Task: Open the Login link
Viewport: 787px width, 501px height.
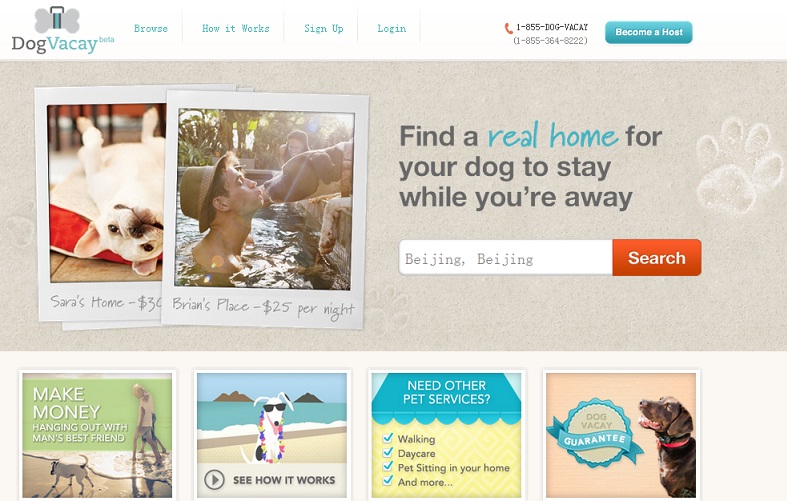Action: click(391, 29)
